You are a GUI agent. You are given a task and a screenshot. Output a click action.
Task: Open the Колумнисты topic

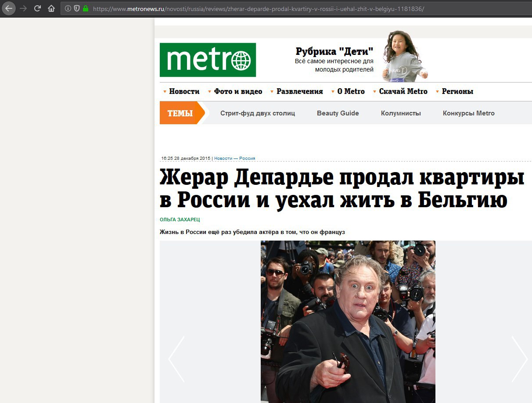click(401, 113)
